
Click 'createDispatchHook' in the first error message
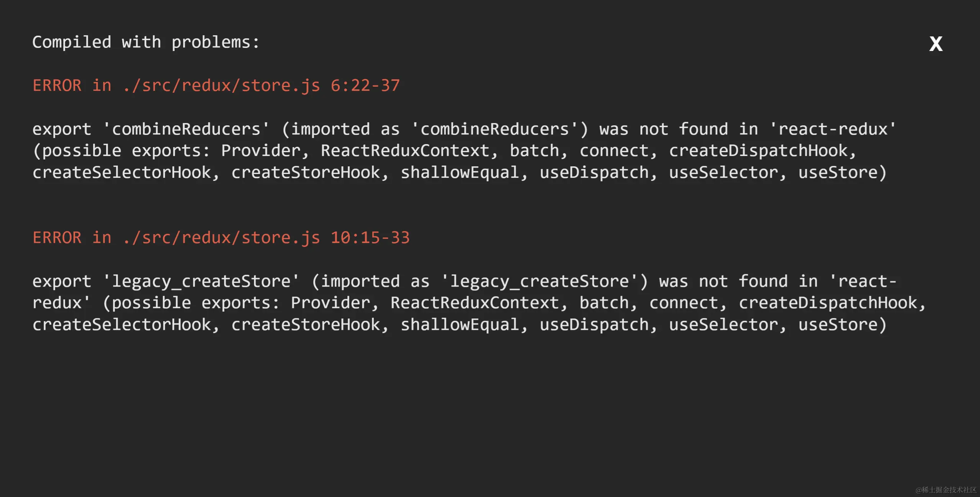(x=758, y=151)
